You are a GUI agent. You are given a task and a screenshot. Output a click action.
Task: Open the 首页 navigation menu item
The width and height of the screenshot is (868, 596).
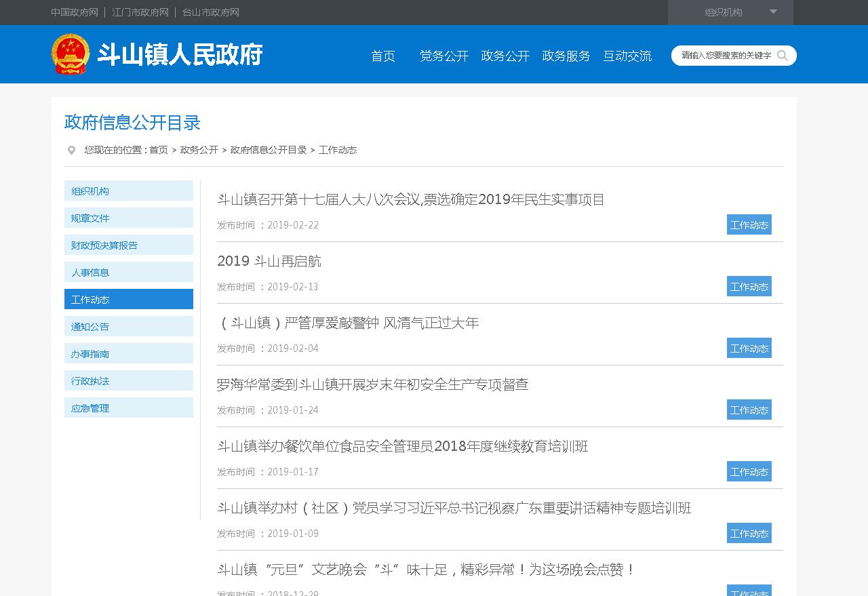coord(383,56)
